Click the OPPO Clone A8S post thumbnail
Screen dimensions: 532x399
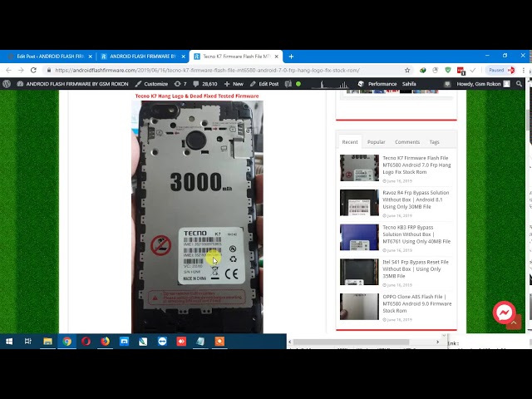pos(359,307)
